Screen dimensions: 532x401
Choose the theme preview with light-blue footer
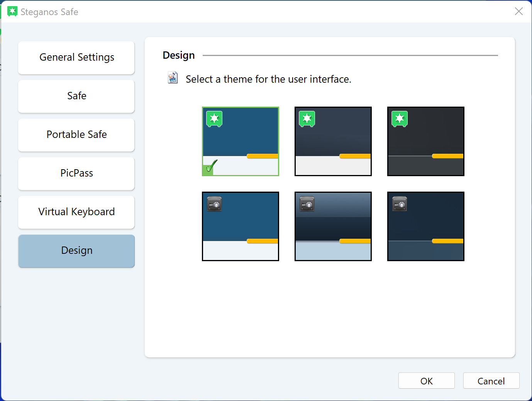point(333,226)
